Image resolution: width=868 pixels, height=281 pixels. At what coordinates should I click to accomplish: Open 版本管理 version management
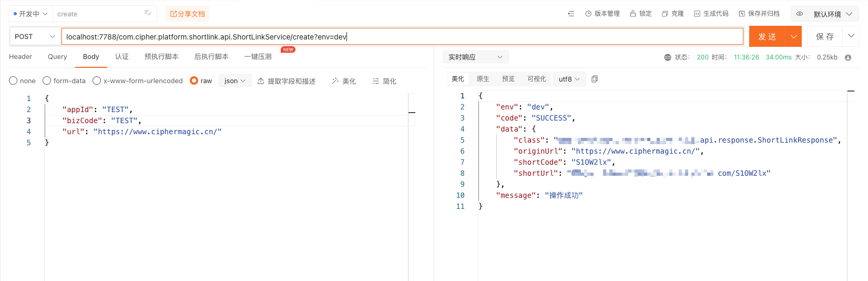[x=603, y=14]
